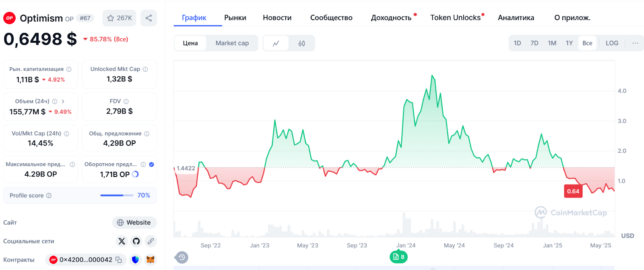
Task: Click the Profile score progress bar
Action: coord(116,195)
